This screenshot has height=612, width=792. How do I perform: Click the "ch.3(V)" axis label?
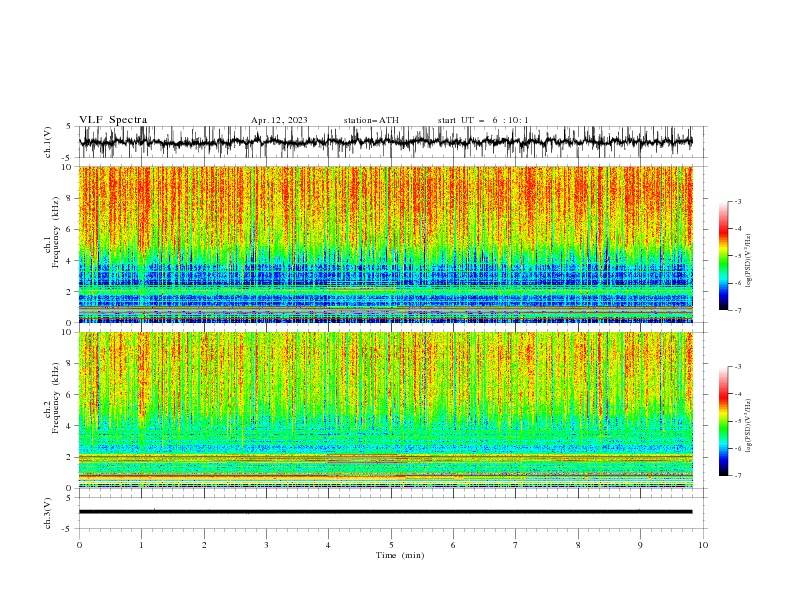click(x=48, y=513)
